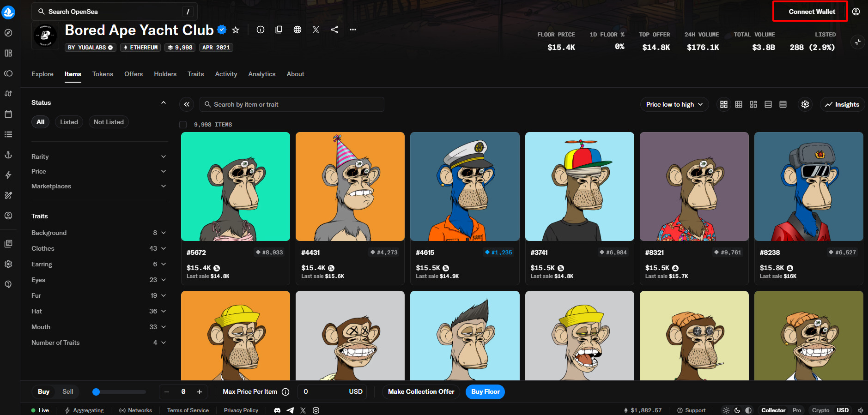Viewport: 868px width, 415px height.
Task: Copy collection address icon
Action: tap(279, 30)
